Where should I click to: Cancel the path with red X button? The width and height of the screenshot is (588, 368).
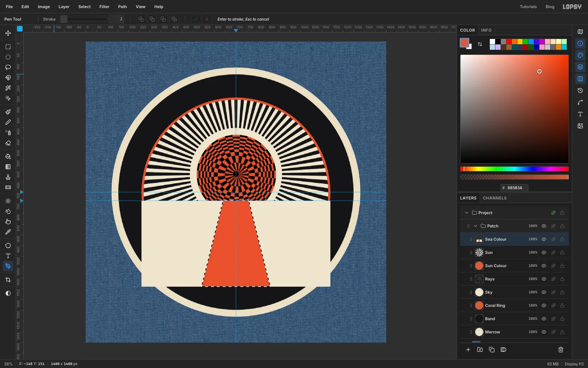point(207,19)
